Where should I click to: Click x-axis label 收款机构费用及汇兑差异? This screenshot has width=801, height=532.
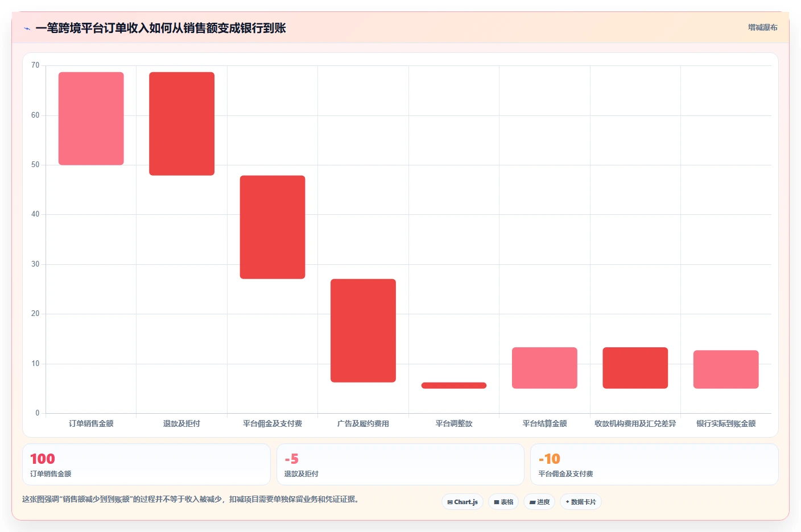pyautogui.click(x=635, y=423)
